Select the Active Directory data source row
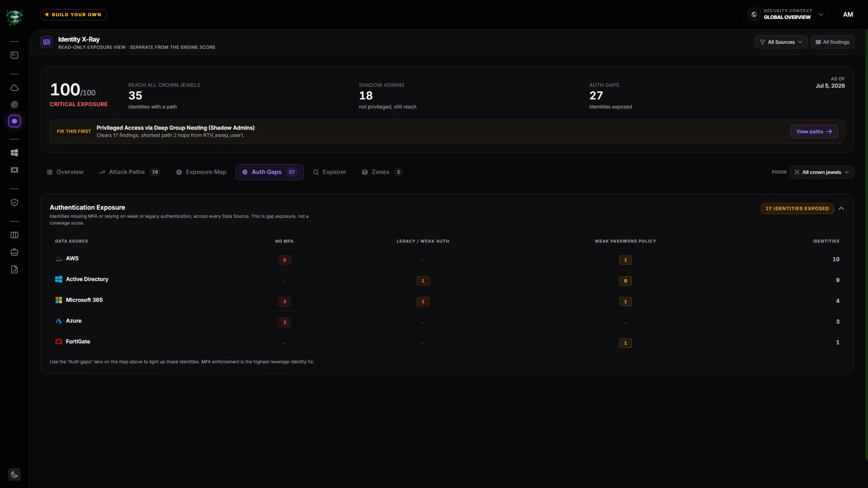The width and height of the screenshot is (868, 488). (447, 280)
